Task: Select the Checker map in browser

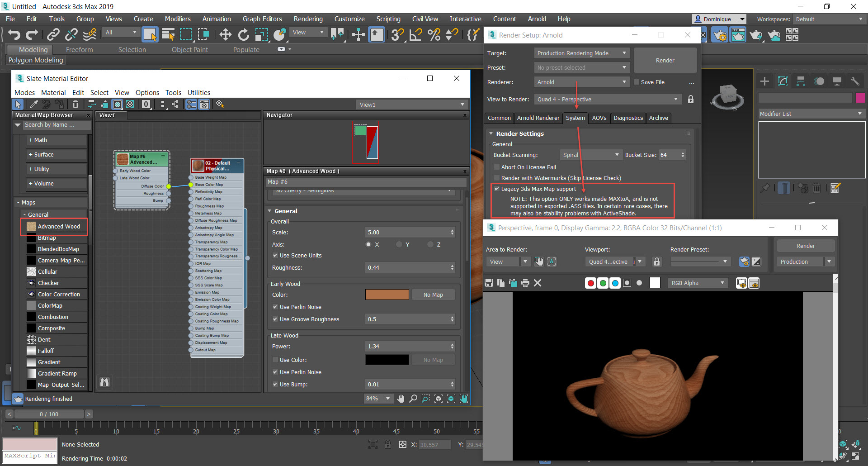Action: click(57, 283)
